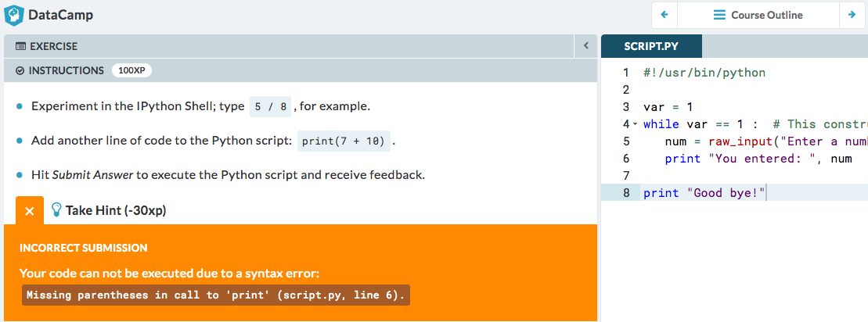
Task: Click the 5 / 8 code snippet
Action: click(271, 106)
